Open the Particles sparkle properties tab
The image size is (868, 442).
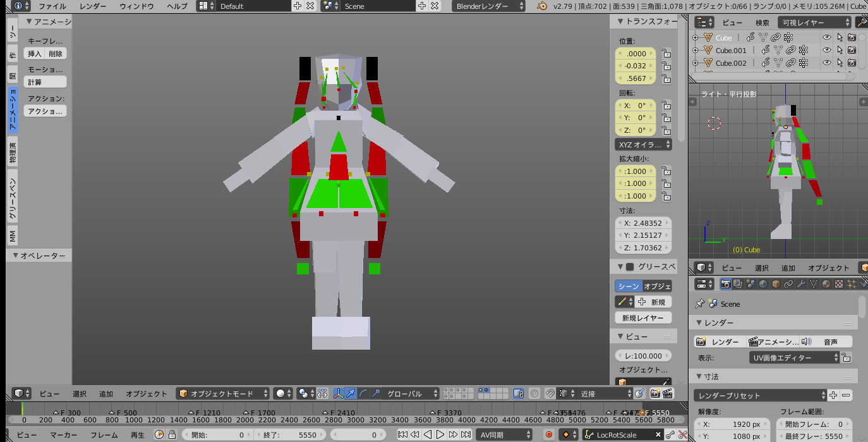[851, 284]
